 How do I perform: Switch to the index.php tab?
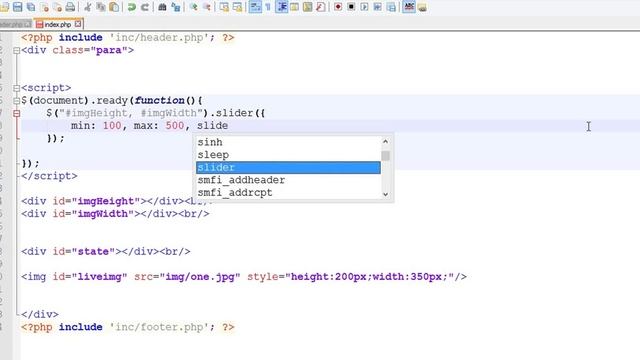58,24
